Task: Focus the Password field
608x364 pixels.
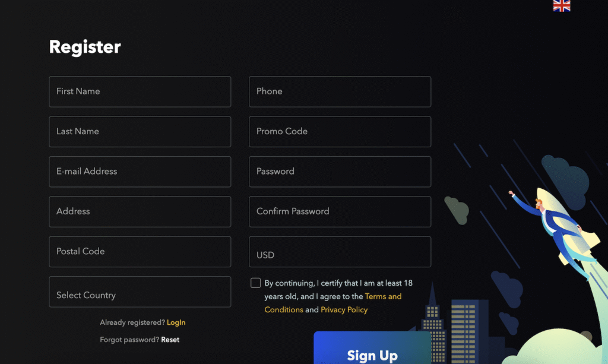Action: (340, 172)
